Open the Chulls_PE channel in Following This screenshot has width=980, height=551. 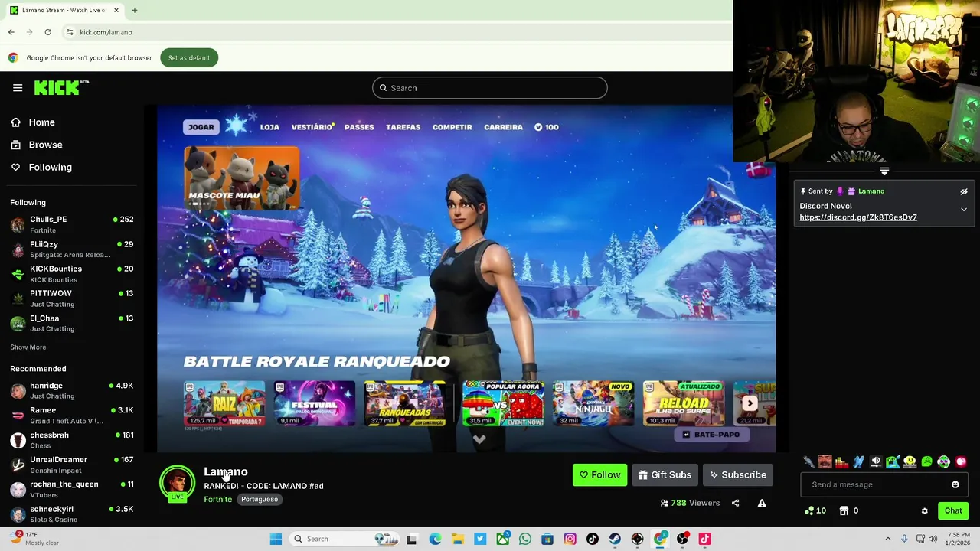pos(72,224)
